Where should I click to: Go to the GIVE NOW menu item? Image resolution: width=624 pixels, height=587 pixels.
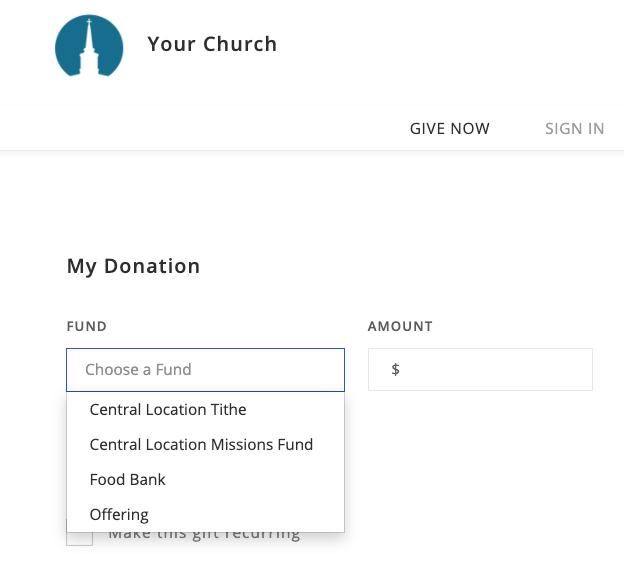click(x=450, y=129)
